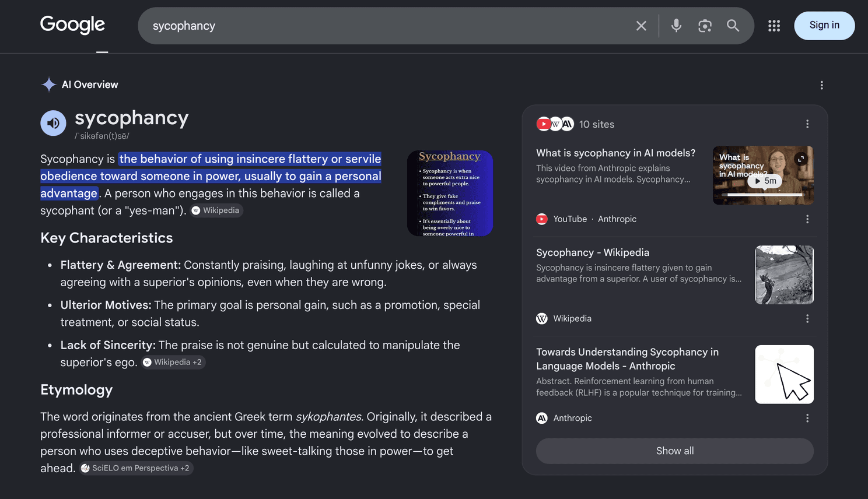Open Search by image camera icon
This screenshot has width=868, height=499.
pos(705,26)
